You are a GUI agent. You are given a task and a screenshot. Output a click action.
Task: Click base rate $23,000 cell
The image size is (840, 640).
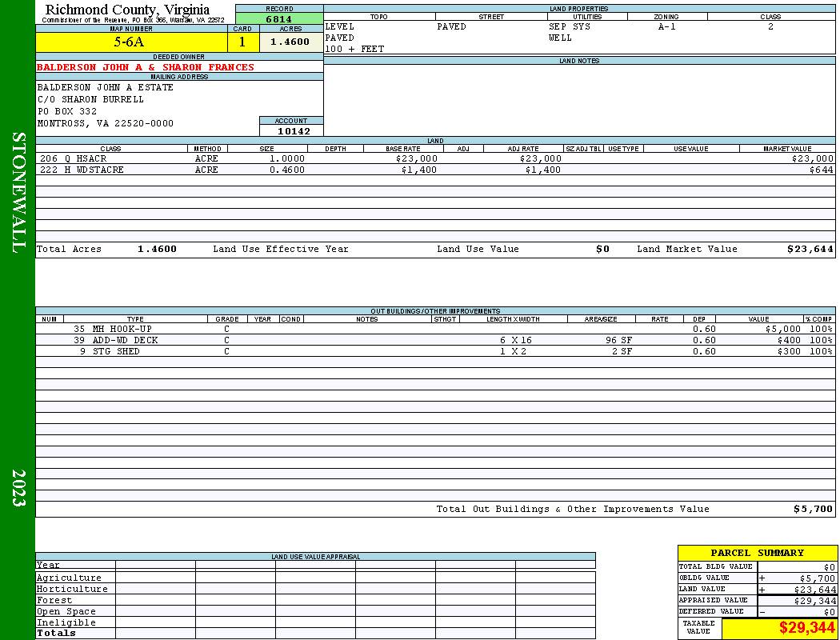pos(417,158)
